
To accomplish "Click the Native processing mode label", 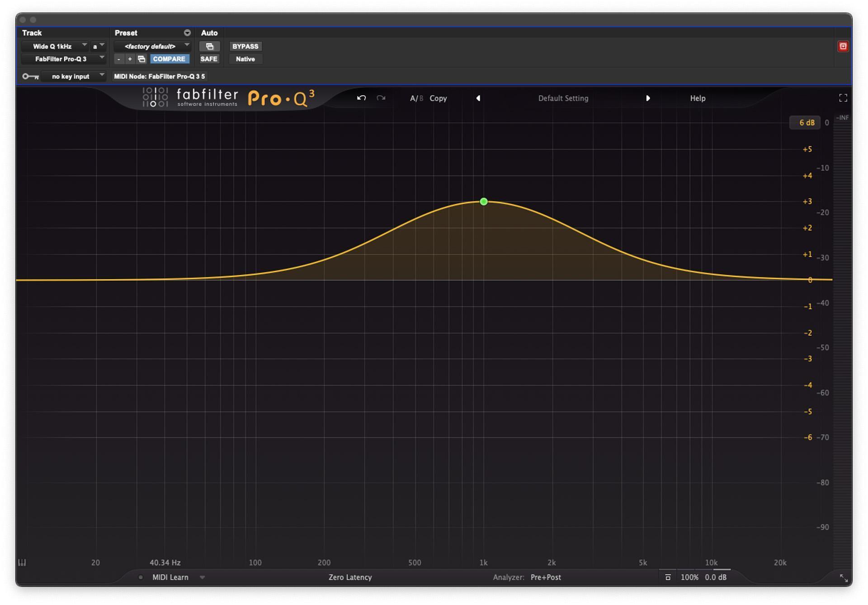I will (x=245, y=59).
